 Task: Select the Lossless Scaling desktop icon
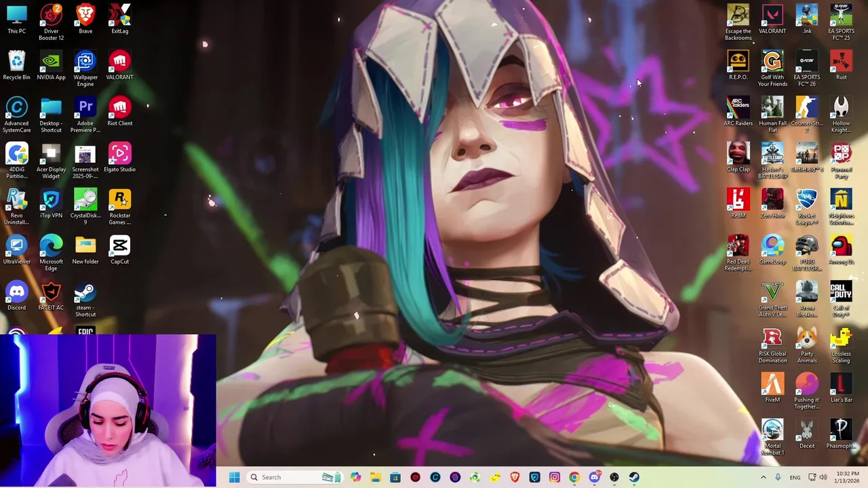841,345
